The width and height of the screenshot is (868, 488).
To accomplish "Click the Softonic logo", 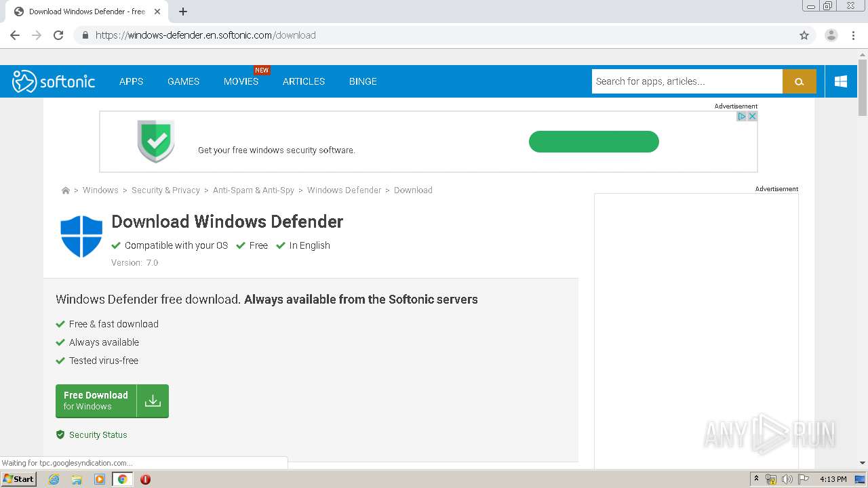I will pos(54,81).
